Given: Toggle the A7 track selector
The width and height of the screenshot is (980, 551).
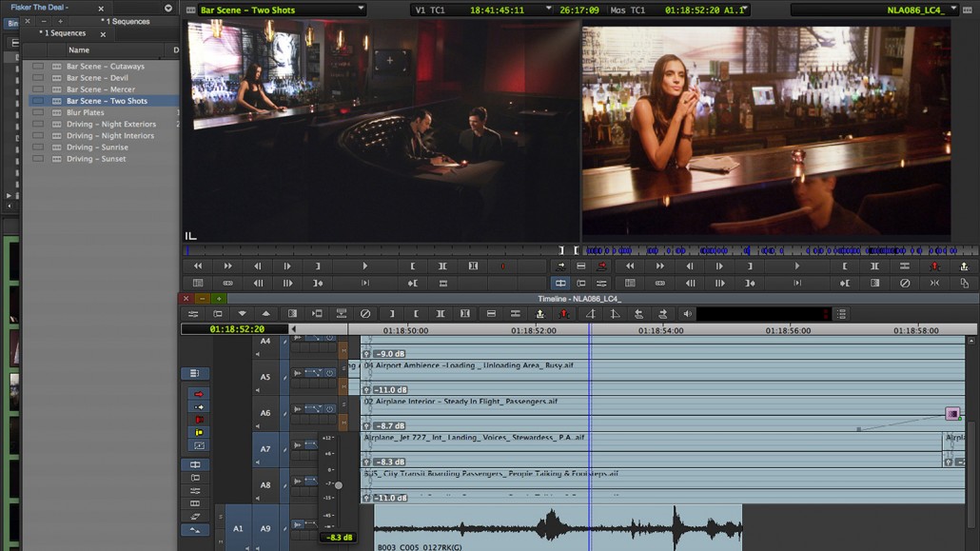Looking at the screenshot, I should point(265,449).
